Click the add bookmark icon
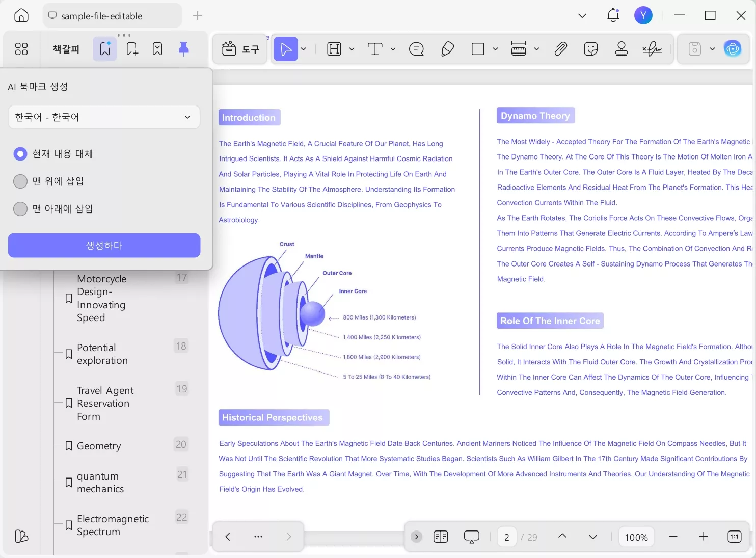 point(132,49)
